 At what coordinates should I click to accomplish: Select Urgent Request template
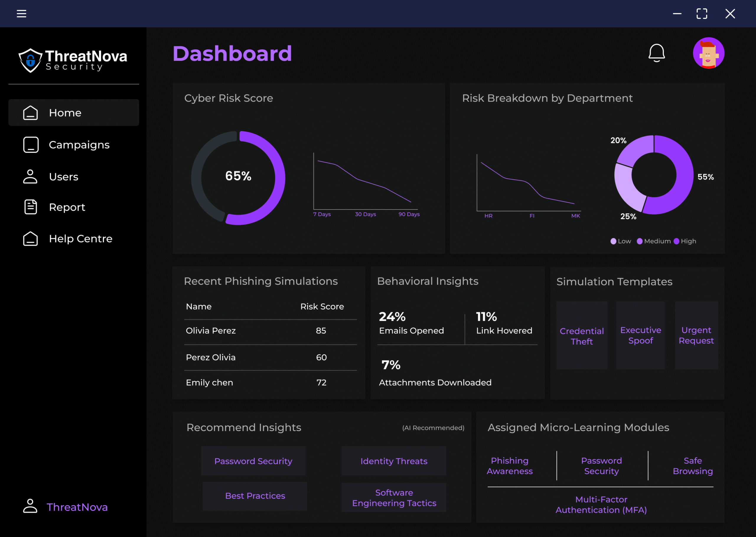click(696, 335)
